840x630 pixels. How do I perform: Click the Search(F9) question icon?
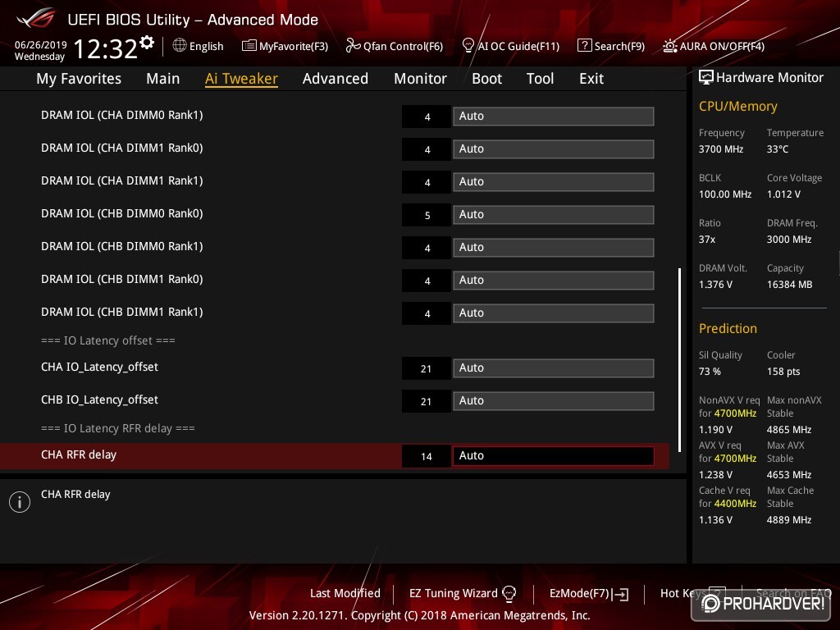pyautogui.click(x=584, y=46)
